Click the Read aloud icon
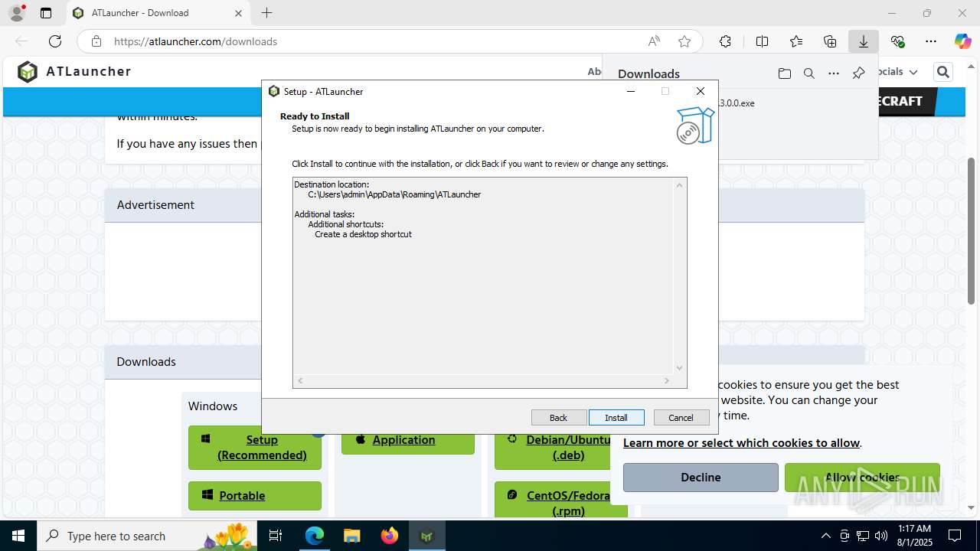 (x=654, y=41)
